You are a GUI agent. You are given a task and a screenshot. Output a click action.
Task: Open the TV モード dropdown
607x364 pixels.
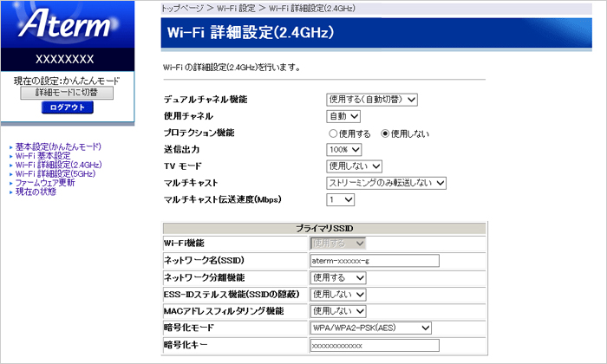(353, 166)
